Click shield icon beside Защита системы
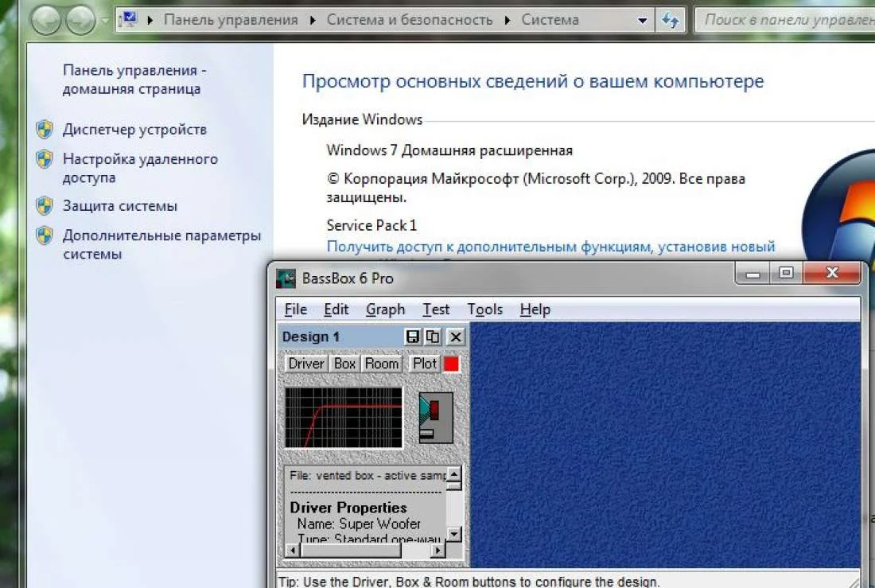Viewport: 875px width, 588px height. [45, 206]
